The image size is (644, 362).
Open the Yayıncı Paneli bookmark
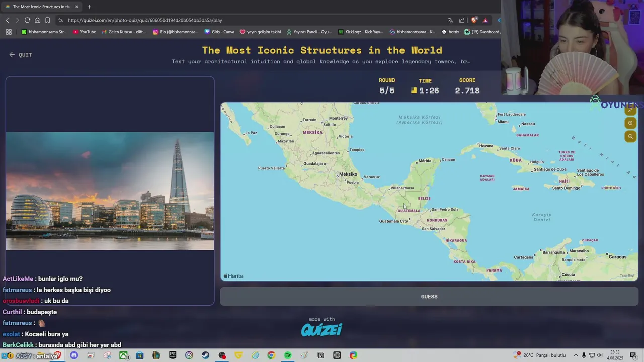(309, 32)
